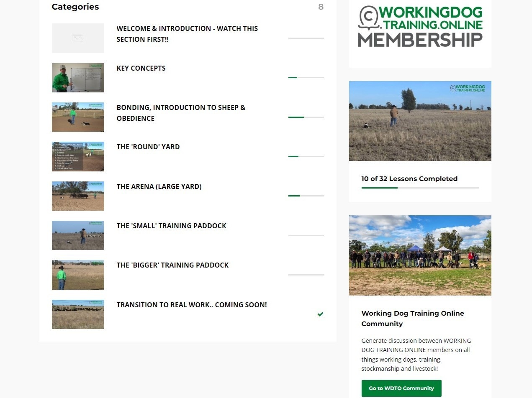Open the community group photo image
Viewport: 532px width, 398px height.
pos(420,255)
